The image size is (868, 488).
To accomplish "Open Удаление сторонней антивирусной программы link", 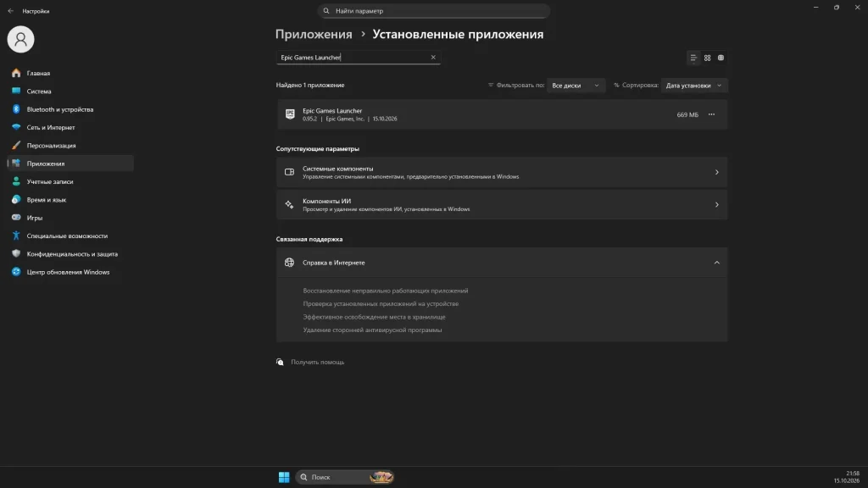I will pos(372,330).
